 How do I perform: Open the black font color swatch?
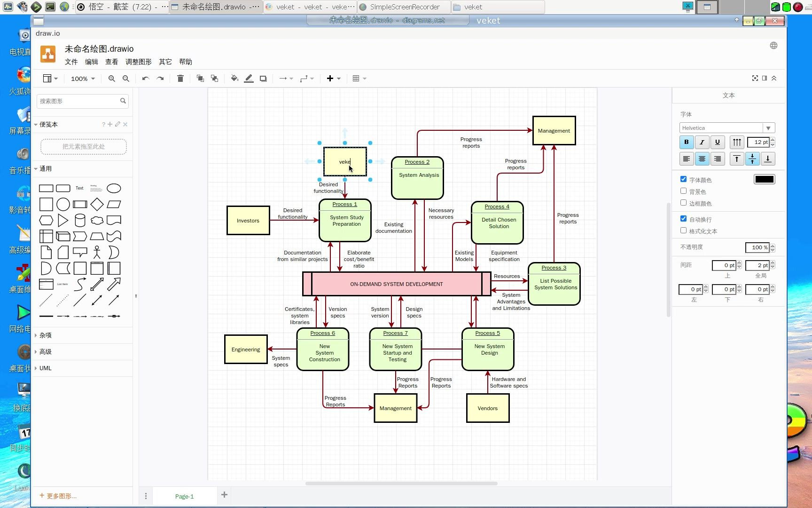coord(764,179)
